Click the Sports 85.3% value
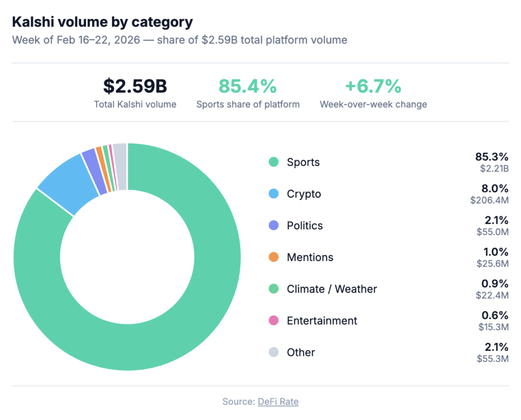This screenshot has height=420, width=521. [491, 157]
